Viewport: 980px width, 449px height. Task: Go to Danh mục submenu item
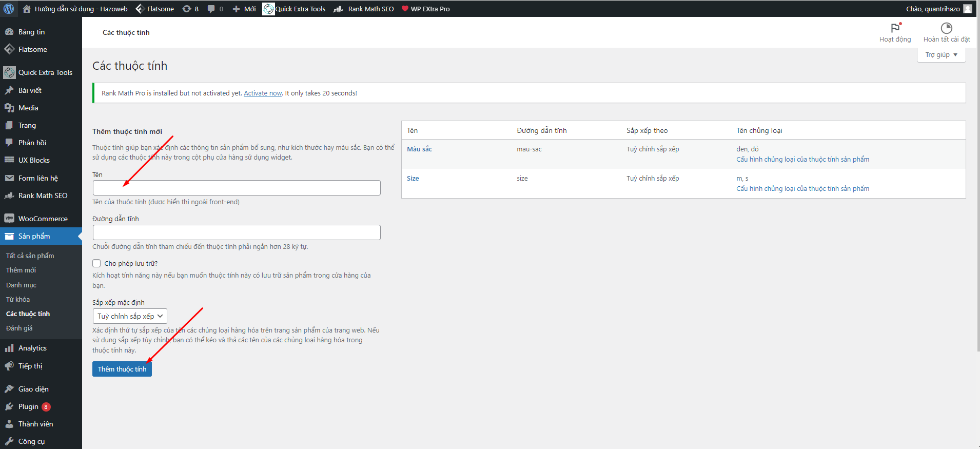21,285
